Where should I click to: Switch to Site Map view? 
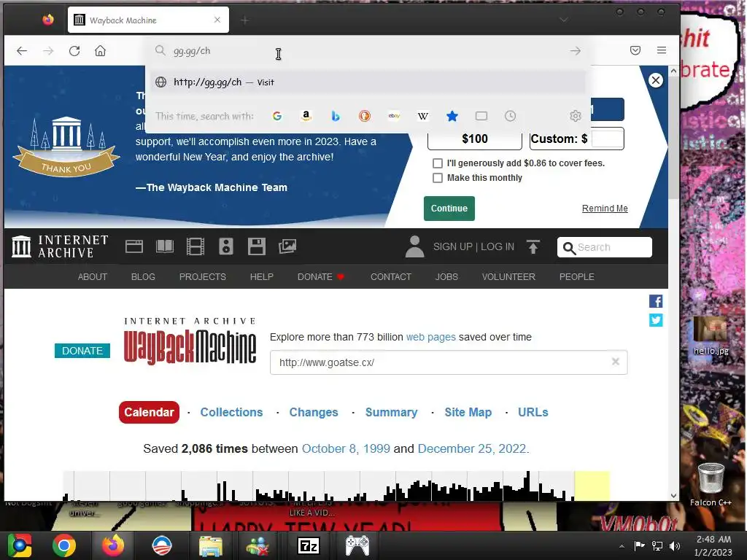[468, 412]
